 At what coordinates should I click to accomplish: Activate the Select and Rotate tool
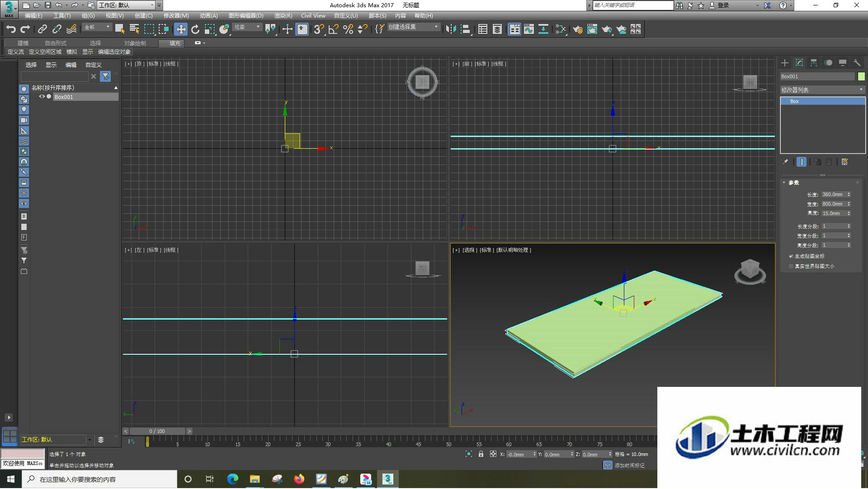pyautogui.click(x=195, y=29)
